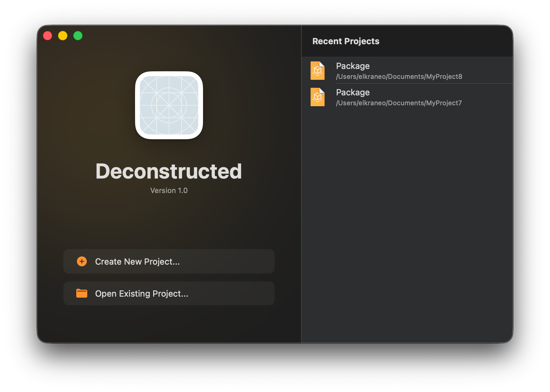550x392 pixels.
Task: Click the green zoom traffic light button
Action: (78, 35)
